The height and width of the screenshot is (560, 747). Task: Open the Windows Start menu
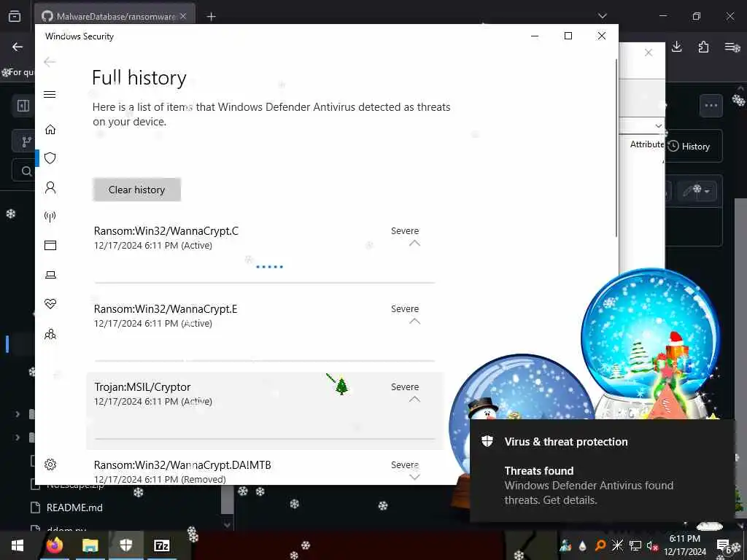click(x=18, y=545)
